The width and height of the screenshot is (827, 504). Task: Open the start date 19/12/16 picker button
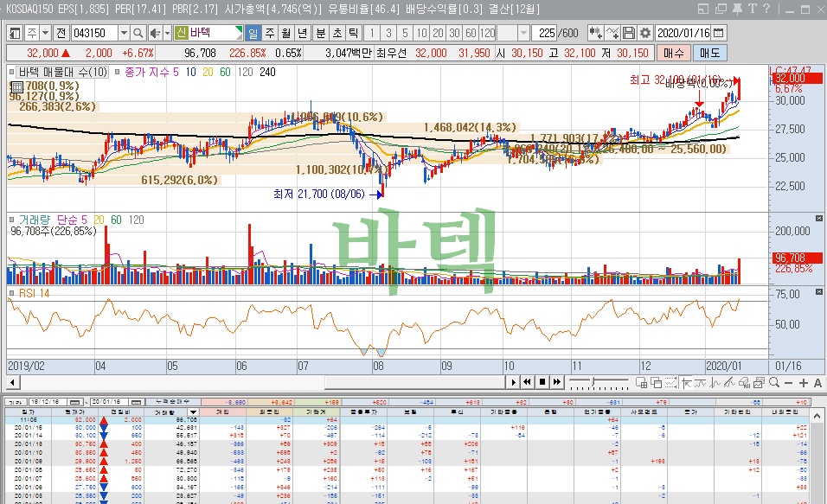[x=75, y=402]
